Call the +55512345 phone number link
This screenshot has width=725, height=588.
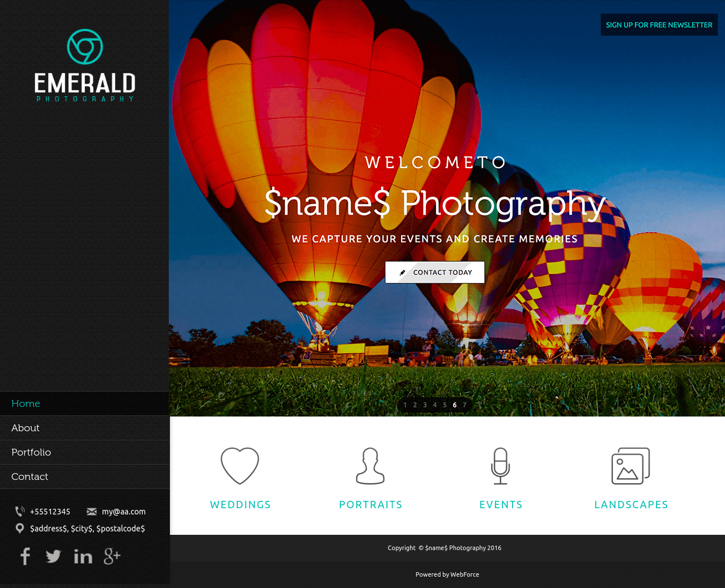tap(50, 512)
